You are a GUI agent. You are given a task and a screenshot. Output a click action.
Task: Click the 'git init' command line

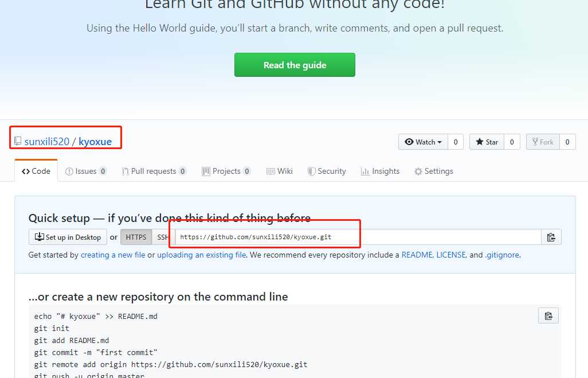(x=52, y=329)
